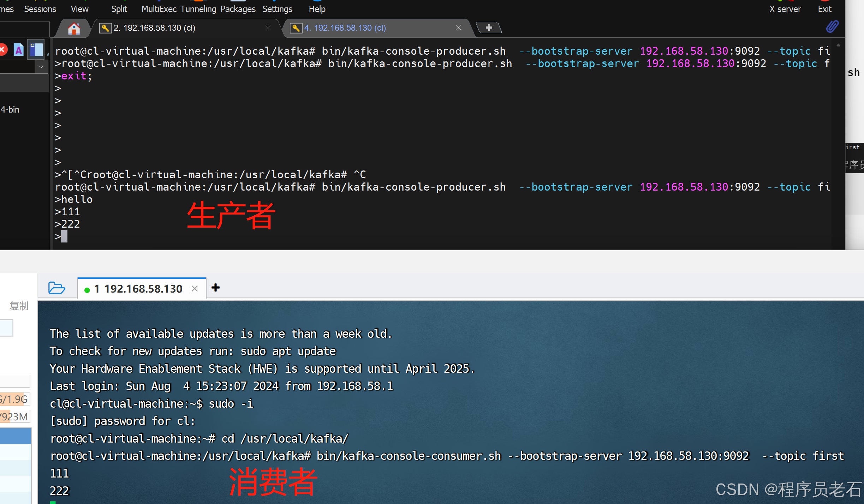Viewport: 864px width, 504px height.
Task: Click consumer output line '111'
Action: tap(59, 474)
